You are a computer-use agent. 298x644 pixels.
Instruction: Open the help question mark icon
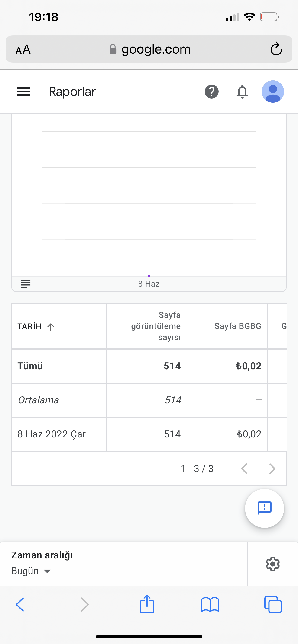point(212,92)
